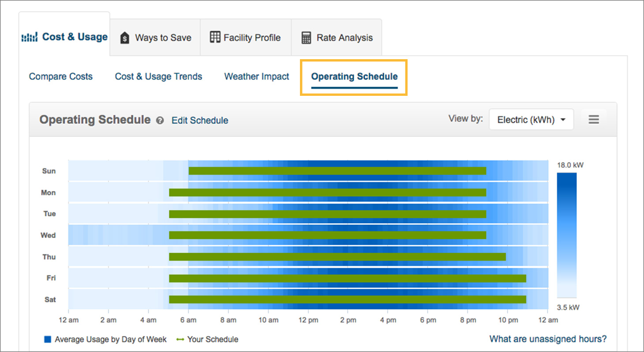Image resolution: width=644 pixels, height=352 pixels.
Task: Open the hamburger chart options menu
Action: tap(594, 120)
